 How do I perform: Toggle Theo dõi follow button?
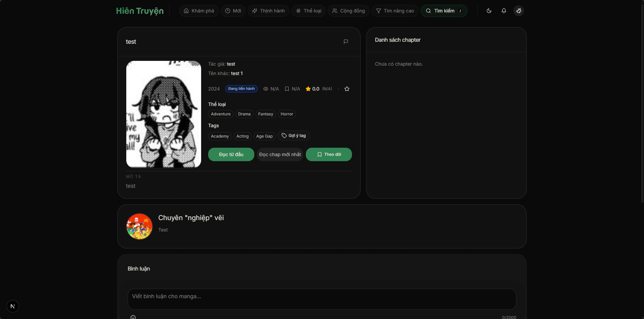pos(329,154)
